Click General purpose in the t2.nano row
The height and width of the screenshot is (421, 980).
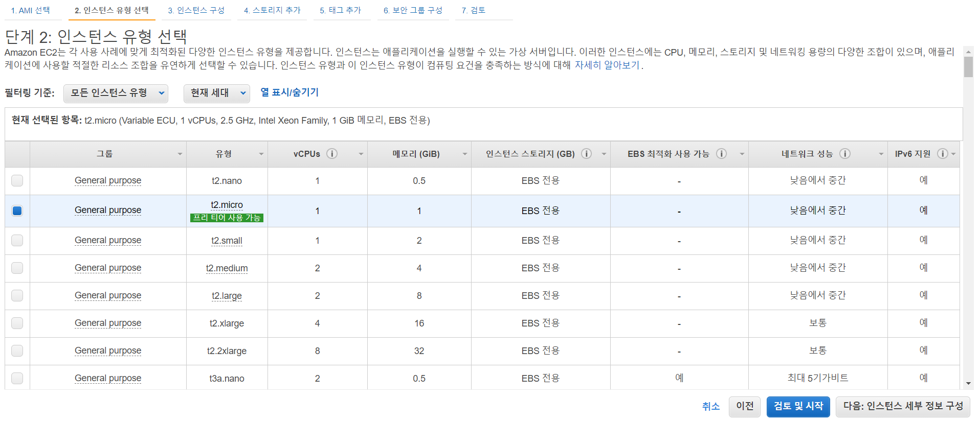coord(108,180)
